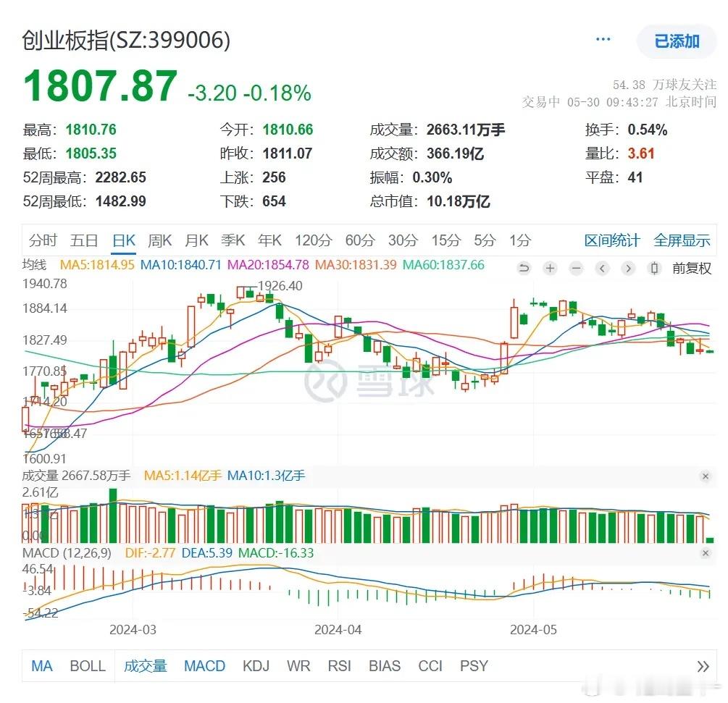Zoom in on the chart with plus icon

click(550, 269)
